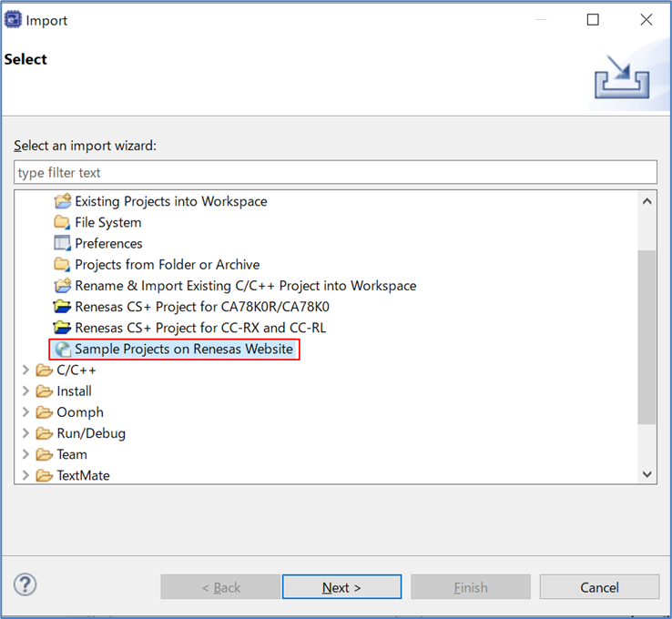Screen dimensions: 672x619
Task: Expand the Team category
Action: pyautogui.click(x=25, y=454)
